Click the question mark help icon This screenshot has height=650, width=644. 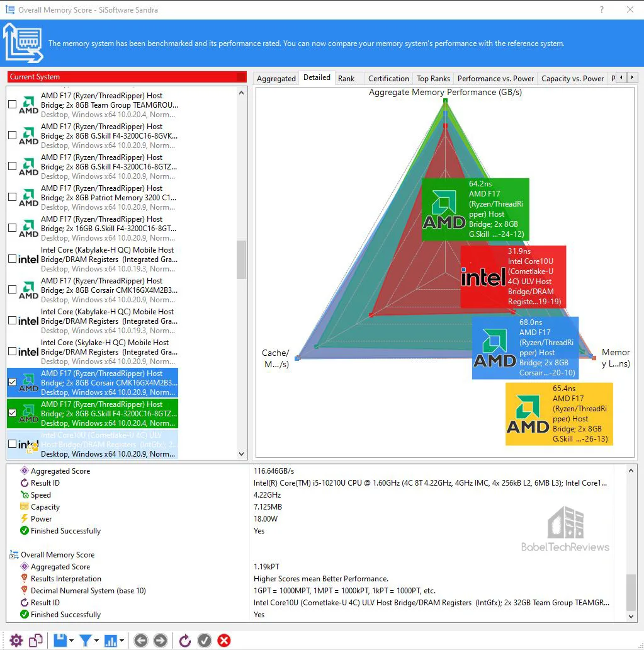pos(602,9)
